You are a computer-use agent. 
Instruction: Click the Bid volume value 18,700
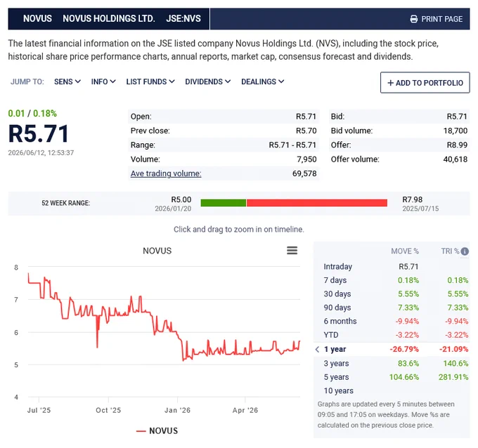point(455,131)
